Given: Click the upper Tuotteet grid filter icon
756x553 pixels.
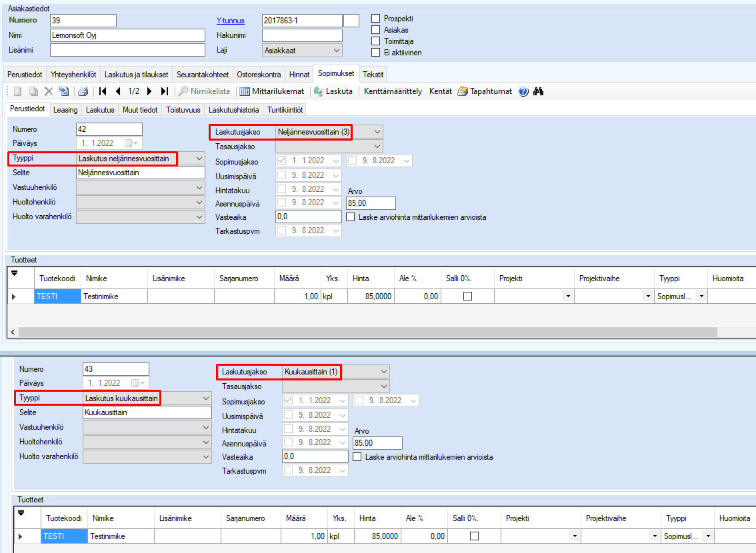Looking at the screenshot, I should click(x=15, y=273).
